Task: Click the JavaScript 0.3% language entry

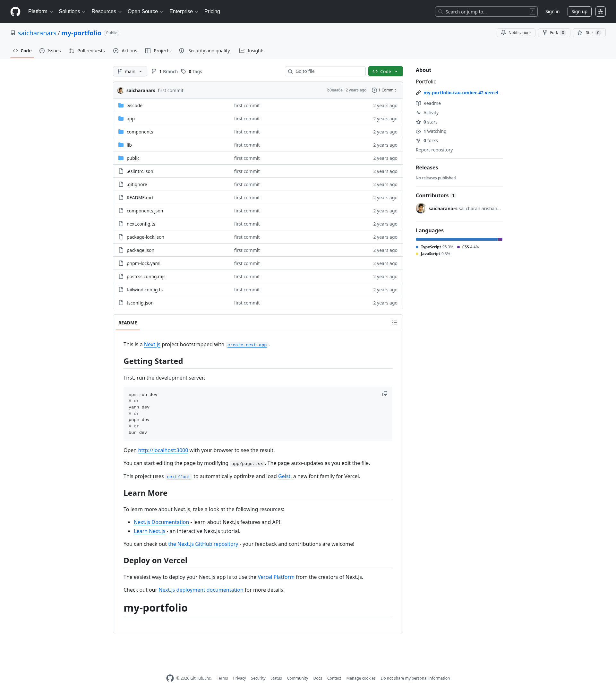Action: [433, 254]
